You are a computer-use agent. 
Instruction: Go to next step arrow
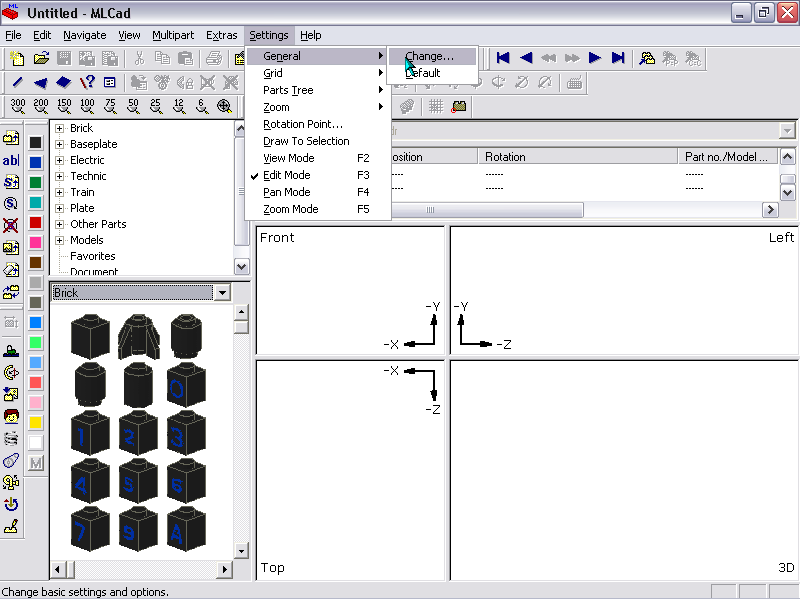[595, 58]
